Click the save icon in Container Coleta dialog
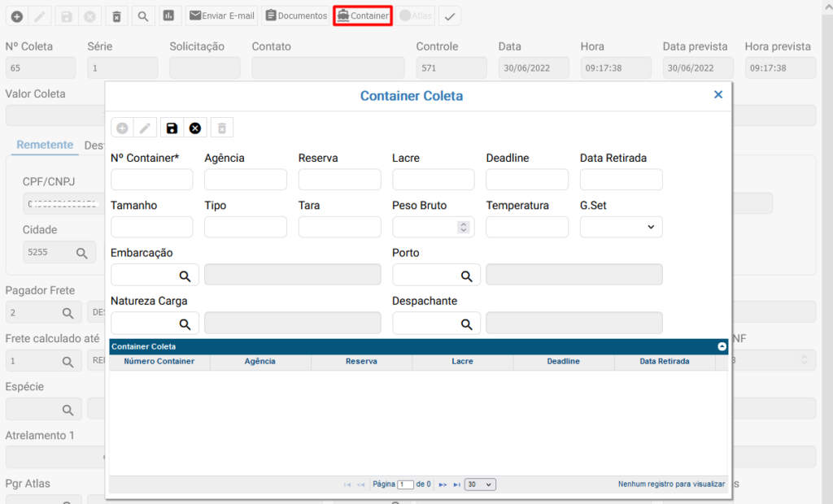 (171, 128)
